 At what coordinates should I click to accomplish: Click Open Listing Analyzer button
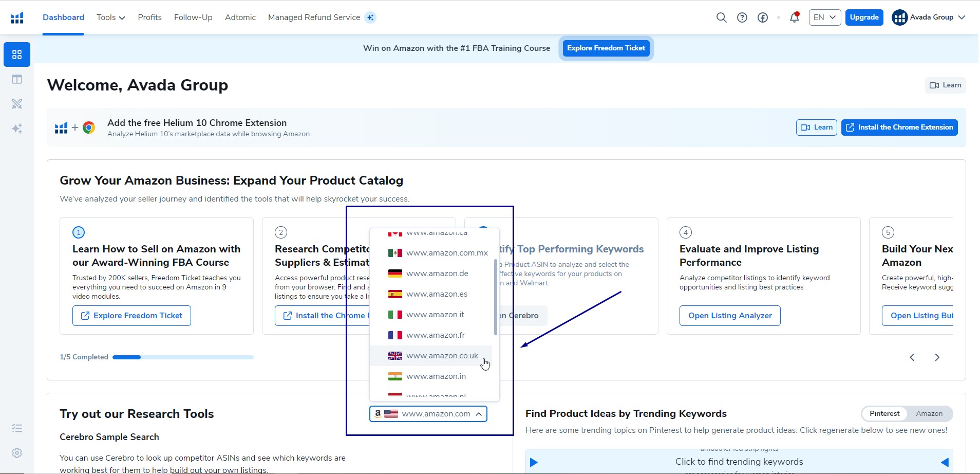[x=730, y=316]
